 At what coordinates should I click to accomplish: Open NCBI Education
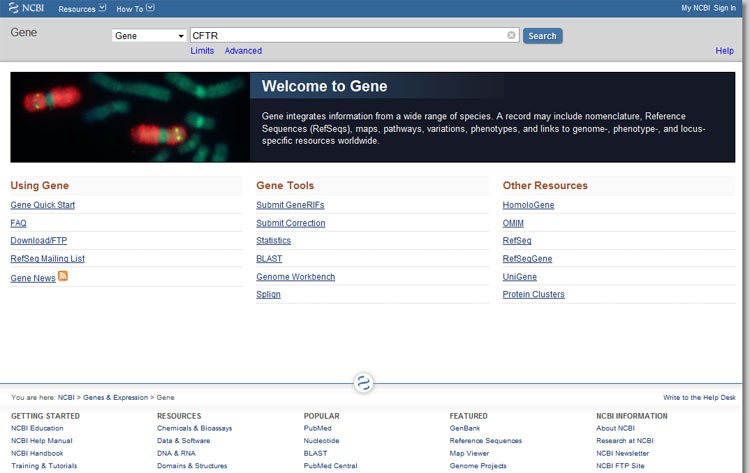tap(37, 428)
